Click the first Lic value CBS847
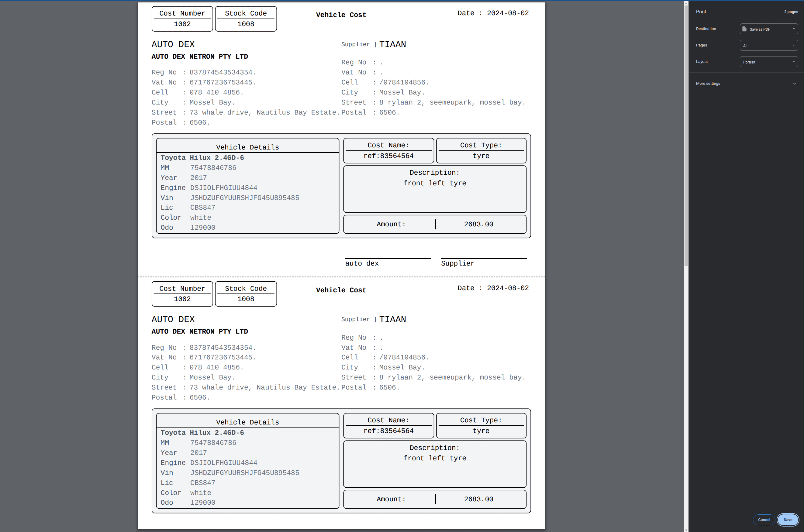The width and height of the screenshot is (804, 532). [203, 208]
